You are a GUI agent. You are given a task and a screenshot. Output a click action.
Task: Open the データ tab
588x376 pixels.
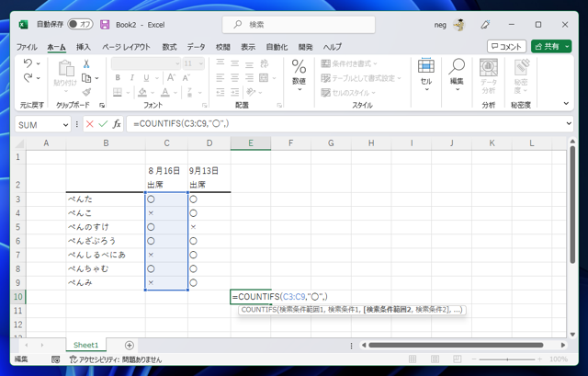(x=196, y=47)
